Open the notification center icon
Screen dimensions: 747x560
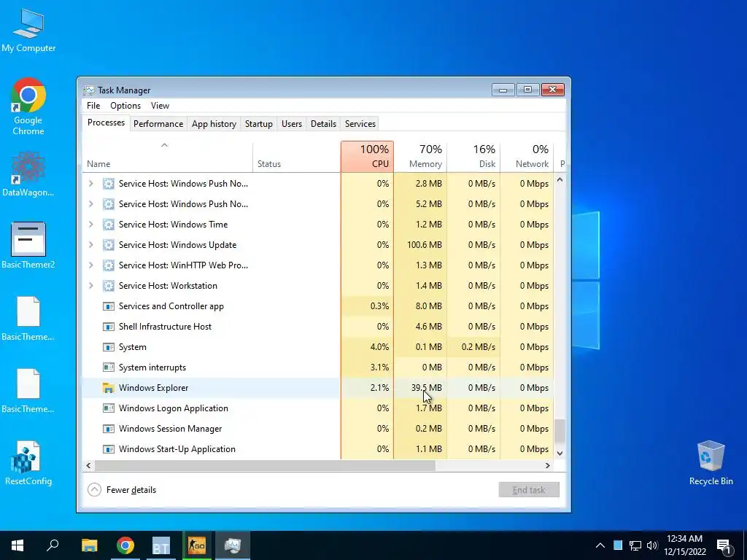(724, 545)
